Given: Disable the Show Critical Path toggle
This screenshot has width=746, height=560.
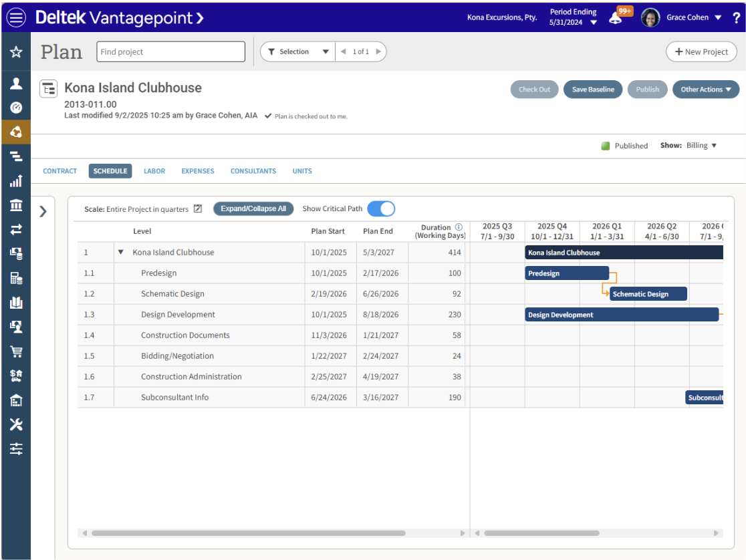Looking at the screenshot, I should tap(381, 208).
